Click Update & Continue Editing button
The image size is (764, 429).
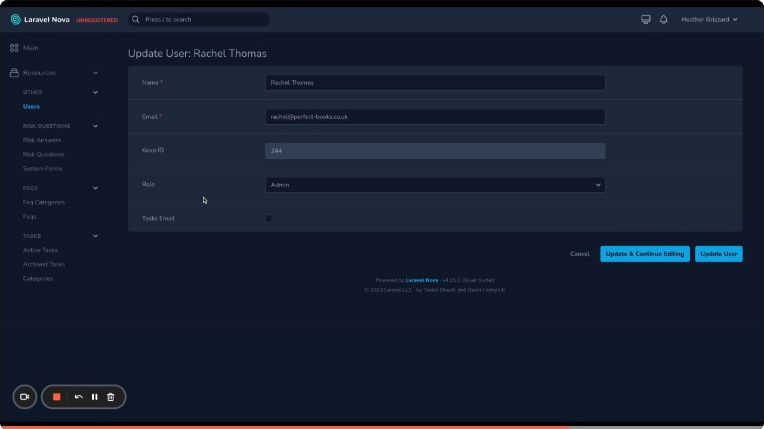pos(645,254)
